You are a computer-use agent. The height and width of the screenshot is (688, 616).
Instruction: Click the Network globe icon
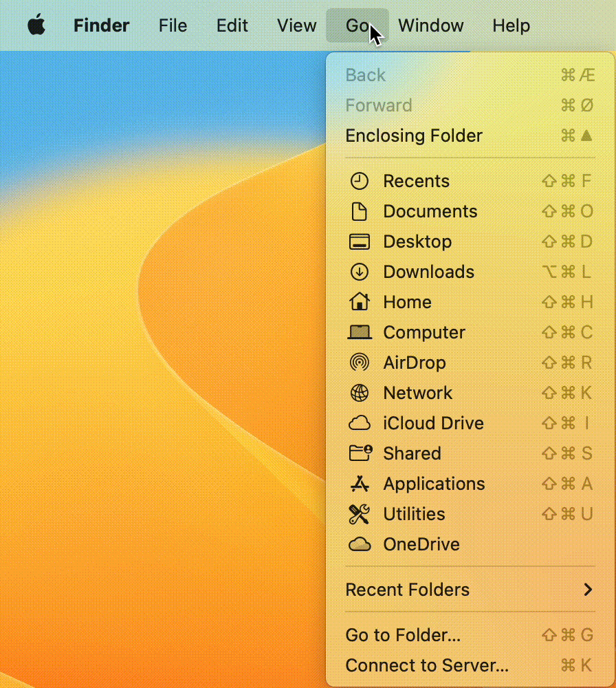pyautogui.click(x=359, y=393)
